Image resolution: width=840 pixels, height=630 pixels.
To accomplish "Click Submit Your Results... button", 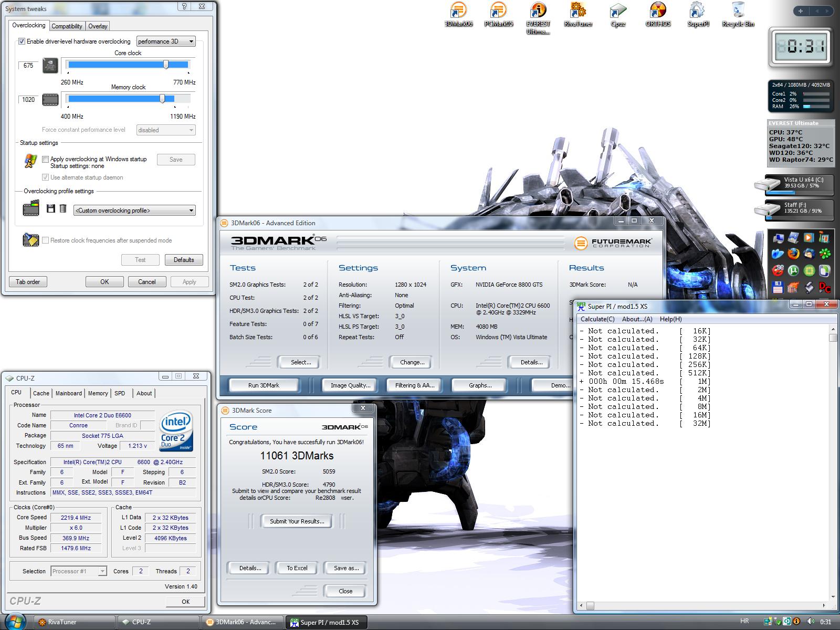I will 297,521.
